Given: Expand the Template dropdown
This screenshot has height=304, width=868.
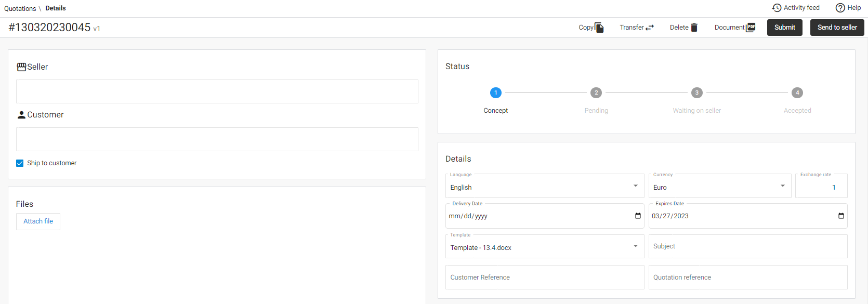Looking at the screenshot, I should [x=635, y=246].
